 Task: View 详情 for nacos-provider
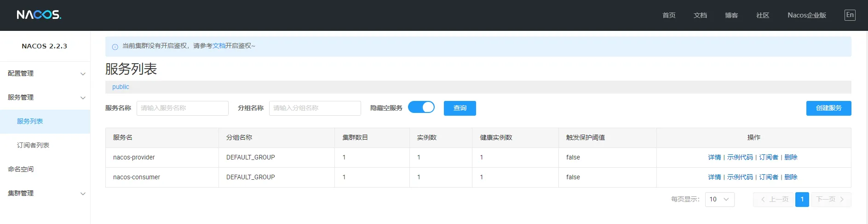click(x=714, y=158)
